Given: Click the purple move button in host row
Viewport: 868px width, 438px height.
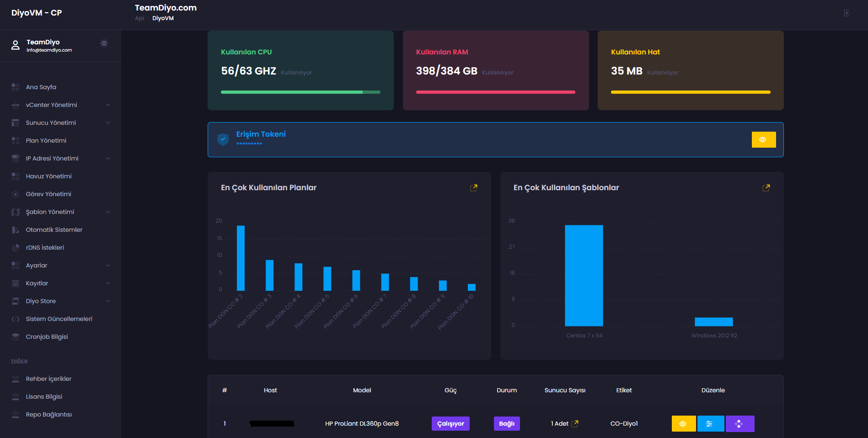Looking at the screenshot, I should click(x=739, y=424).
